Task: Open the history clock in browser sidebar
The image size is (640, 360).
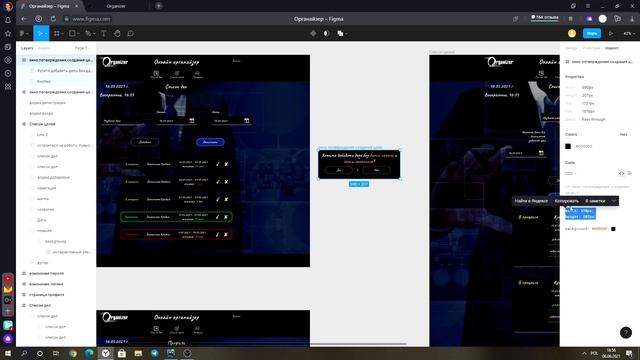Action: 8,73
